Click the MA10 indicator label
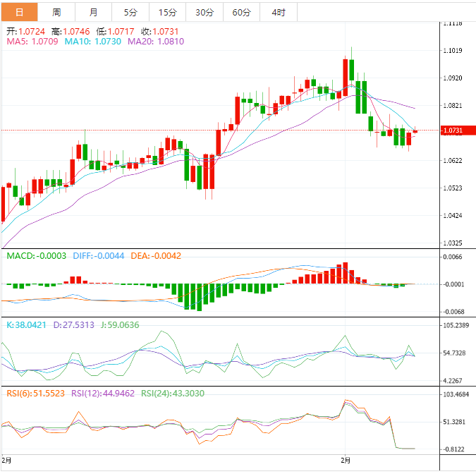 click(x=93, y=42)
